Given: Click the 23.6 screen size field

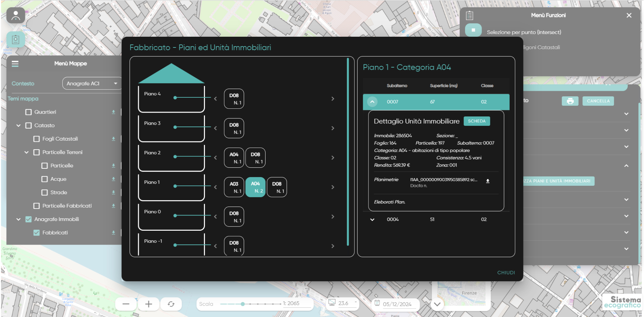Looking at the screenshot, I should pyautogui.click(x=347, y=303).
